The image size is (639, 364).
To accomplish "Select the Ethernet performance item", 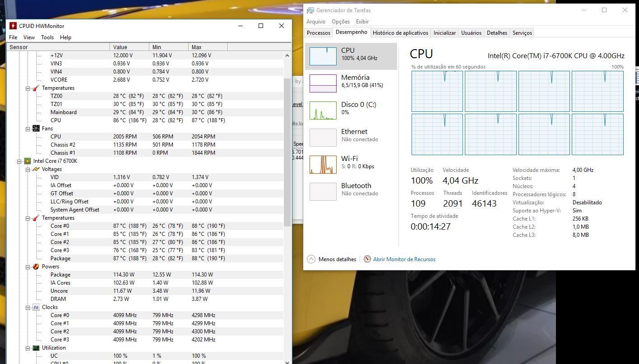I will [x=351, y=138].
